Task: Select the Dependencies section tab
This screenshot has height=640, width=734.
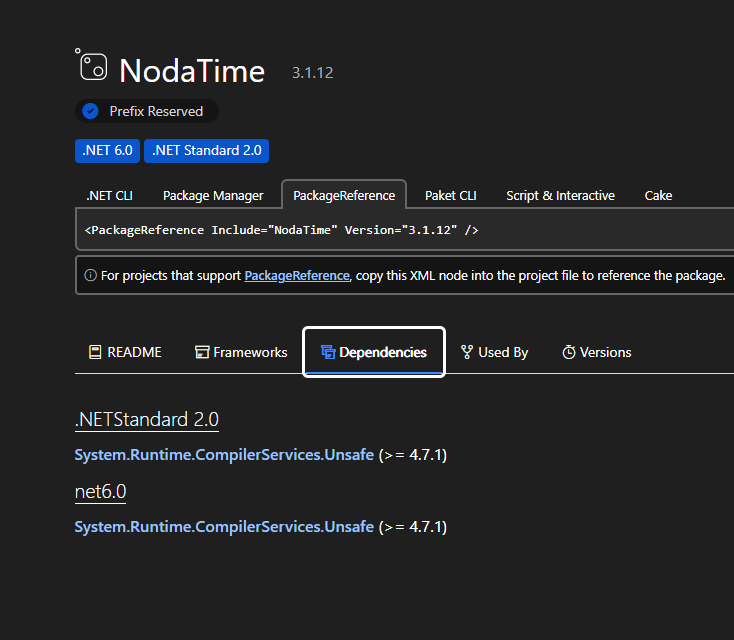Action: tap(374, 352)
